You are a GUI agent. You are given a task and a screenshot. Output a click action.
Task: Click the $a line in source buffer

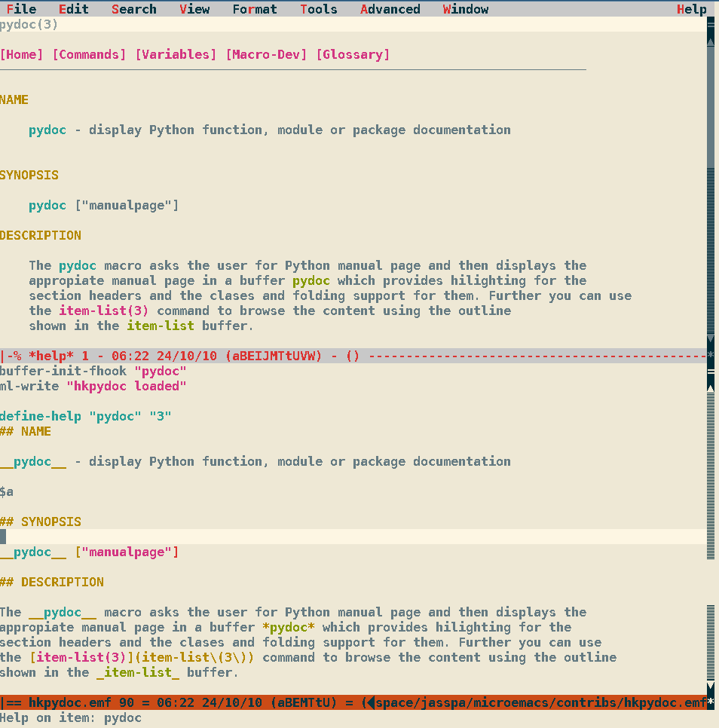coord(7,491)
